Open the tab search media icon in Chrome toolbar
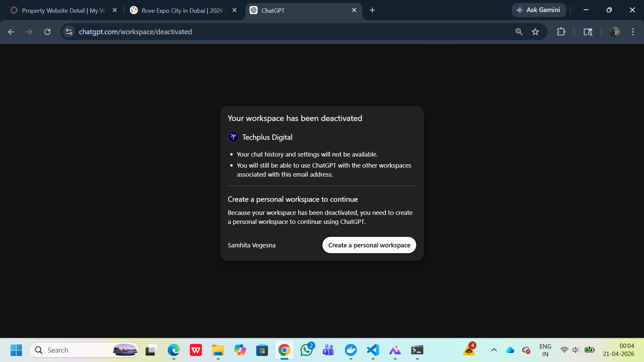The width and height of the screenshot is (644, 362). [x=588, y=32]
